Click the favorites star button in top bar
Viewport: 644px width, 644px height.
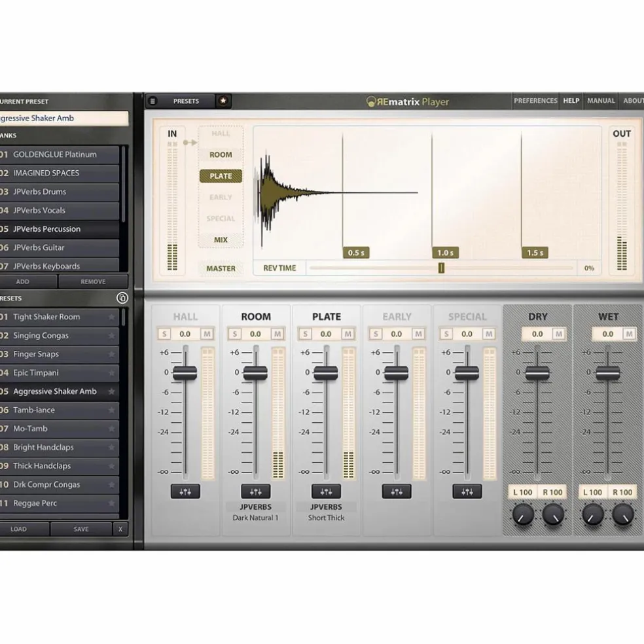pyautogui.click(x=223, y=101)
